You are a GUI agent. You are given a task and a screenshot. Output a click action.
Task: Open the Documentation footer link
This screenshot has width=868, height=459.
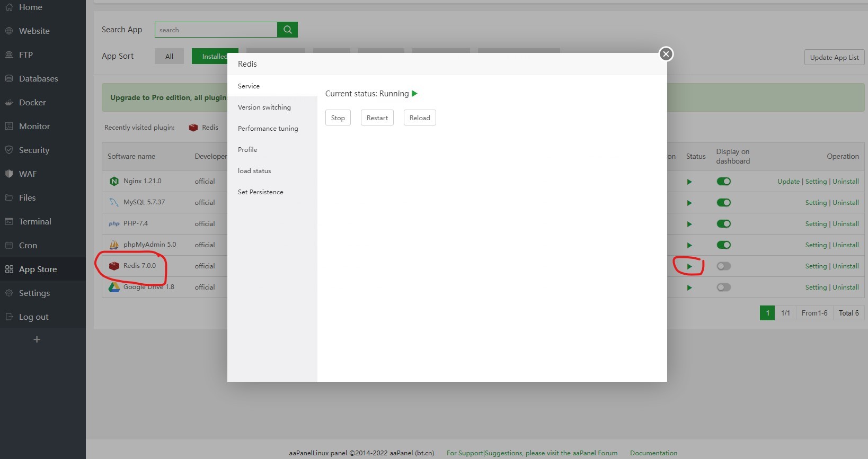point(653,453)
